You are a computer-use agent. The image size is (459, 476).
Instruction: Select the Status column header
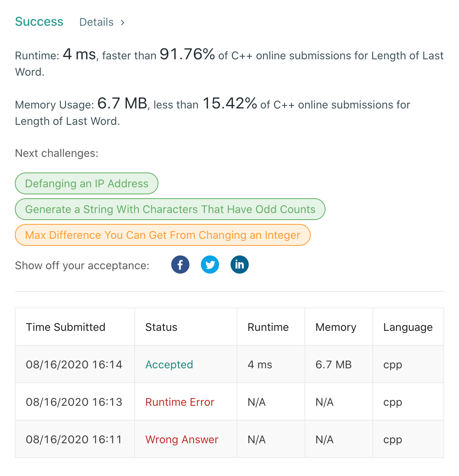coord(161,327)
